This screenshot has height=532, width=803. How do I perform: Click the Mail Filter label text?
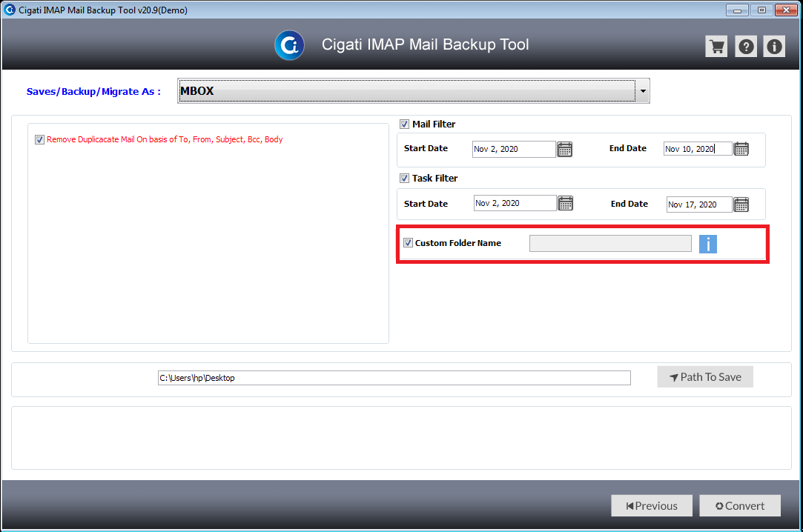coord(433,124)
